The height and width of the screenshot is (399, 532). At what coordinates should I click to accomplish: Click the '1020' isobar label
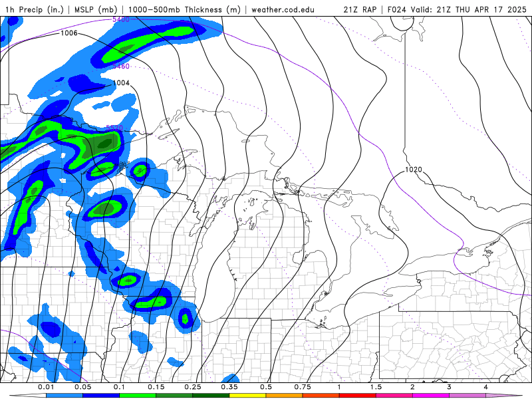pyautogui.click(x=414, y=170)
